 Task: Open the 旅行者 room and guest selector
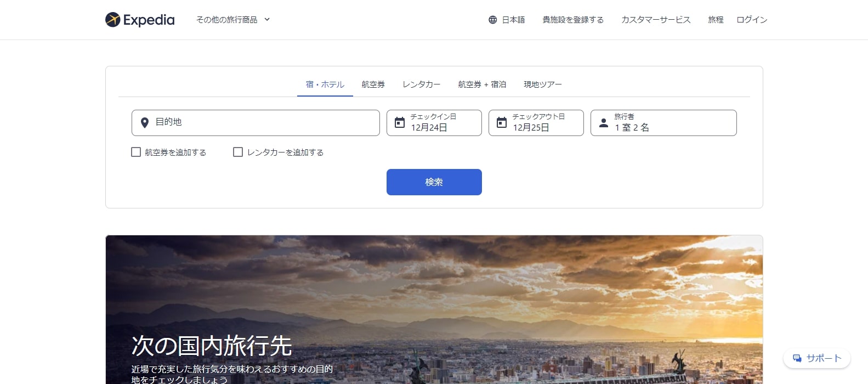(x=663, y=123)
